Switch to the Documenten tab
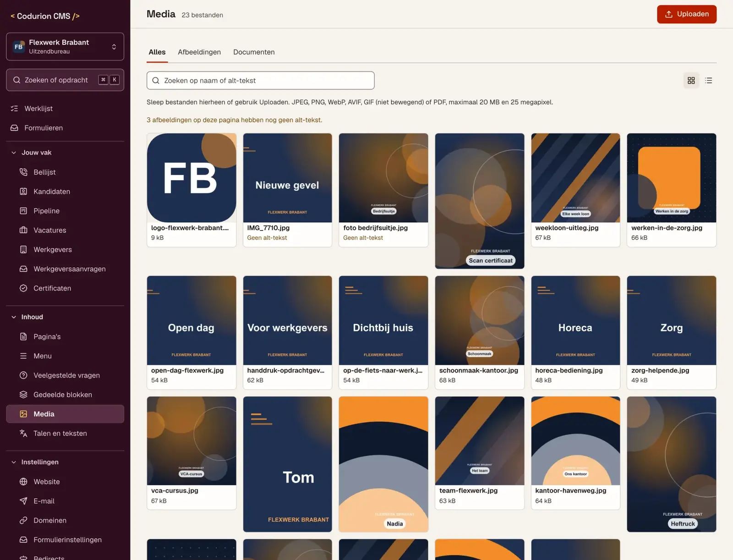733x560 pixels. point(254,52)
